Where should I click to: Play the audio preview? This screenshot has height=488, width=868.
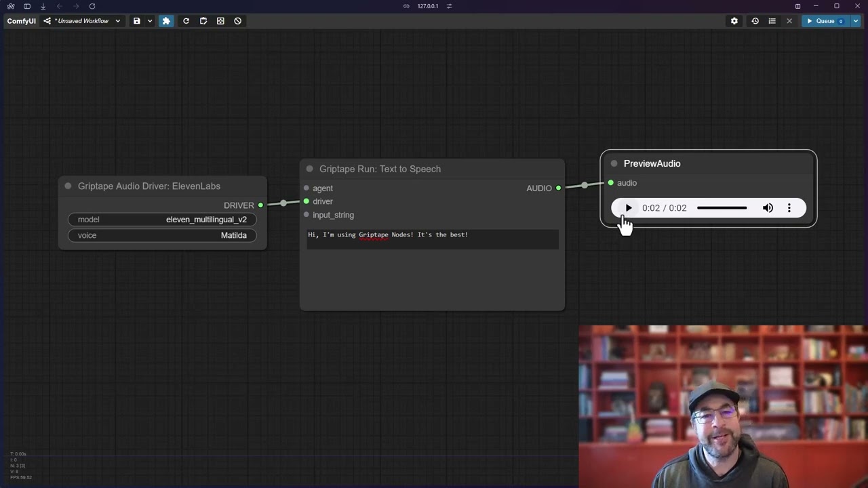pyautogui.click(x=628, y=208)
